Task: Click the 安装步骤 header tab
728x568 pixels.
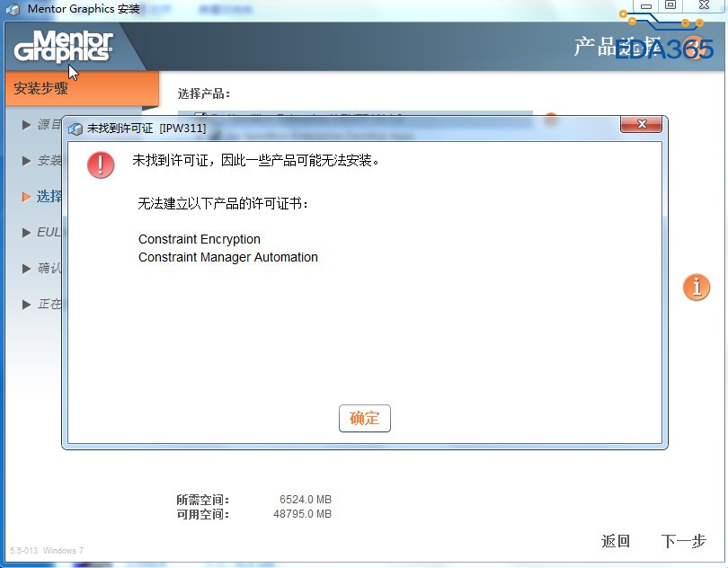Action: pos(82,88)
